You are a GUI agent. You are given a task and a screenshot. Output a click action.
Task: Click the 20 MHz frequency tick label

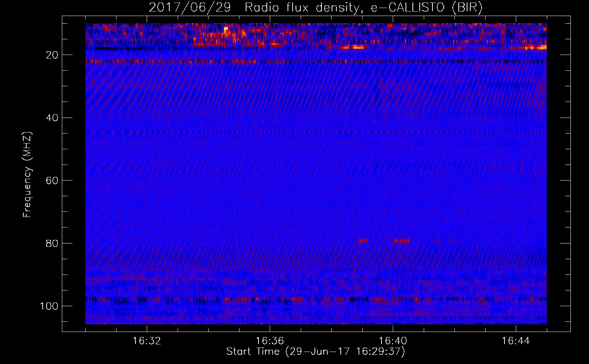coord(52,55)
